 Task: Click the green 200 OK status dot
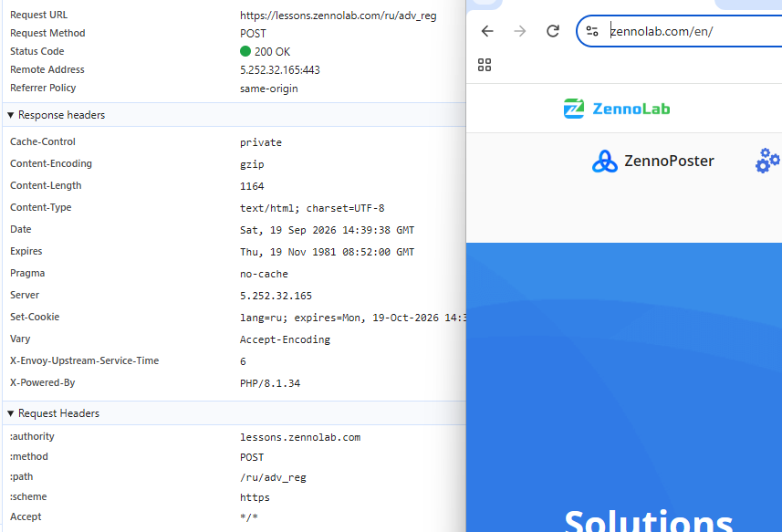click(x=245, y=51)
